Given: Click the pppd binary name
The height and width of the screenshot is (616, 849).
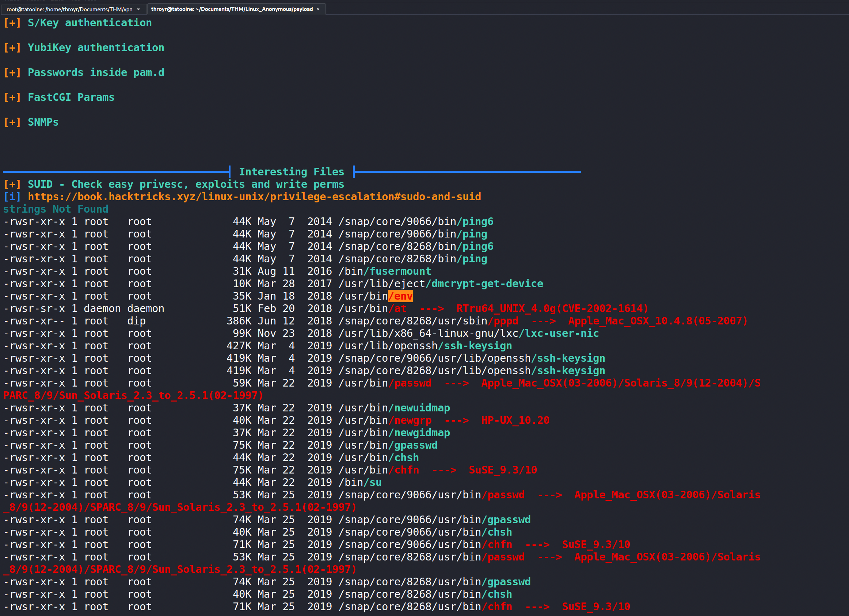Looking at the screenshot, I should click(x=503, y=321).
